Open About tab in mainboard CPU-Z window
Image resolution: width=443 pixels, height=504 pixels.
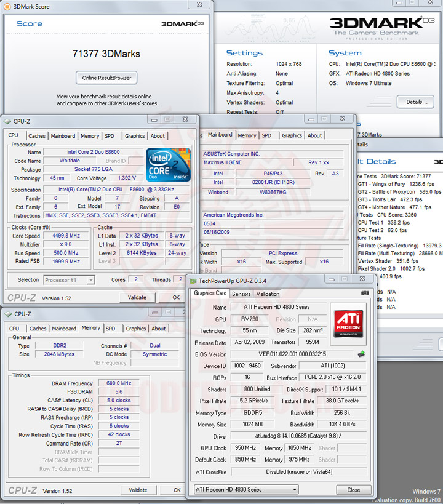click(315, 135)
